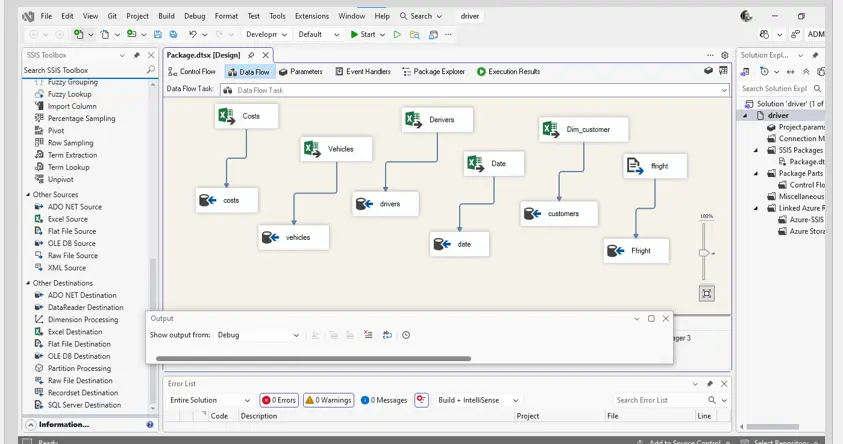This screenshot has width=843, height=444.
Task: Pin the Error List panel
Action: coord(710,384)
